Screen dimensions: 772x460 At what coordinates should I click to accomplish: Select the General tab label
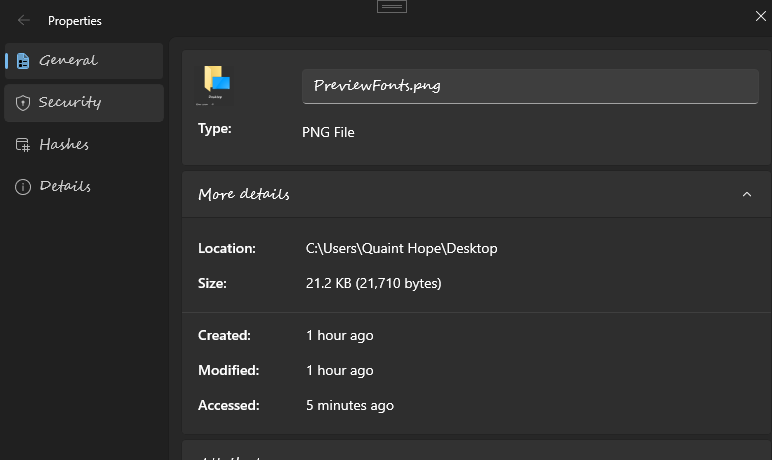68,61
